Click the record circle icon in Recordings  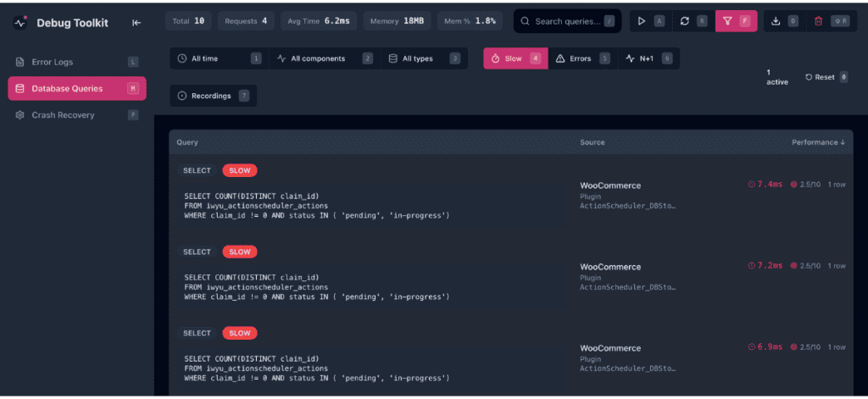182,96
